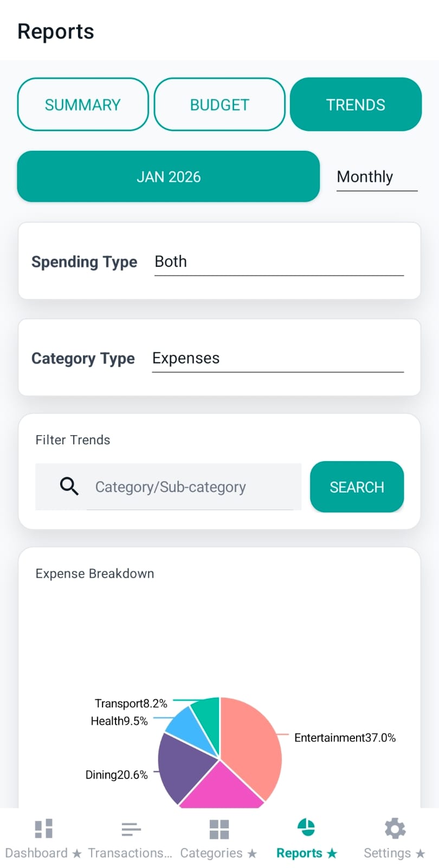Toggle the JAN 2026 period selector

click(x=168, y=176)
